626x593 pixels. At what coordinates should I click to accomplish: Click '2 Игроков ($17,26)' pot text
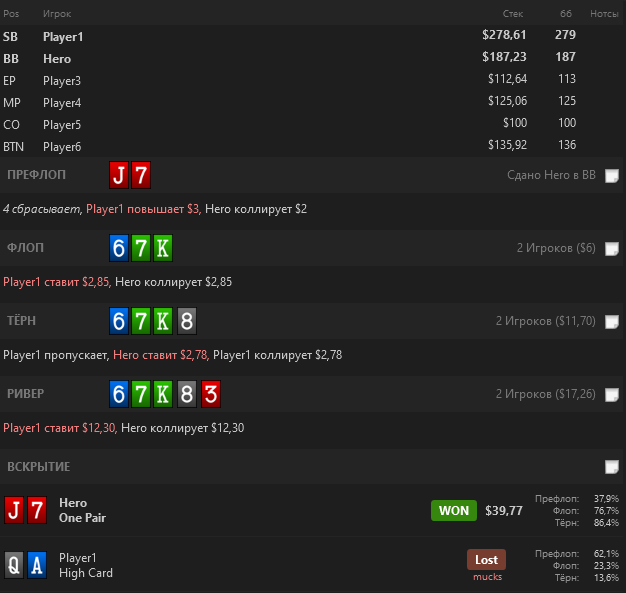[x=546, y=394]
